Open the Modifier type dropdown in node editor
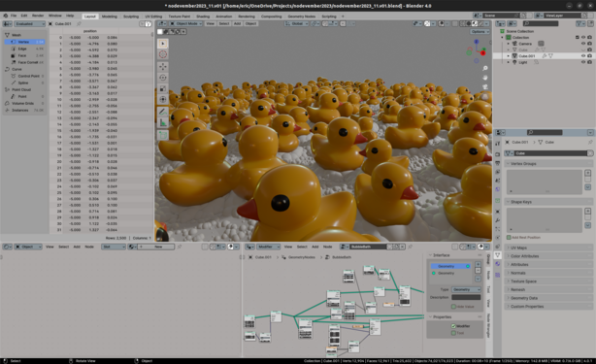Image resolution: width=596 pixels, height=364 pixels. point(269,247)
